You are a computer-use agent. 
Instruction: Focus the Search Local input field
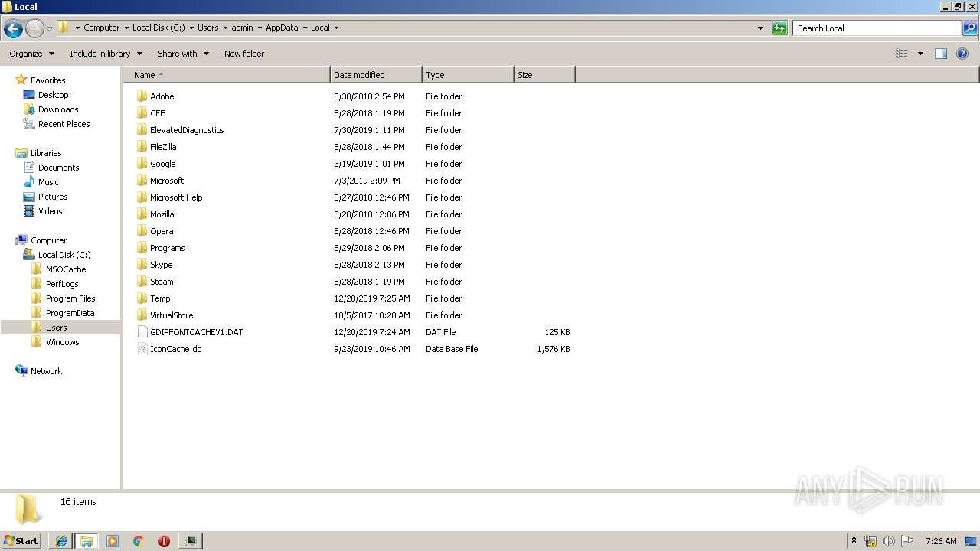pyautogui.click(x=876, y=28)
